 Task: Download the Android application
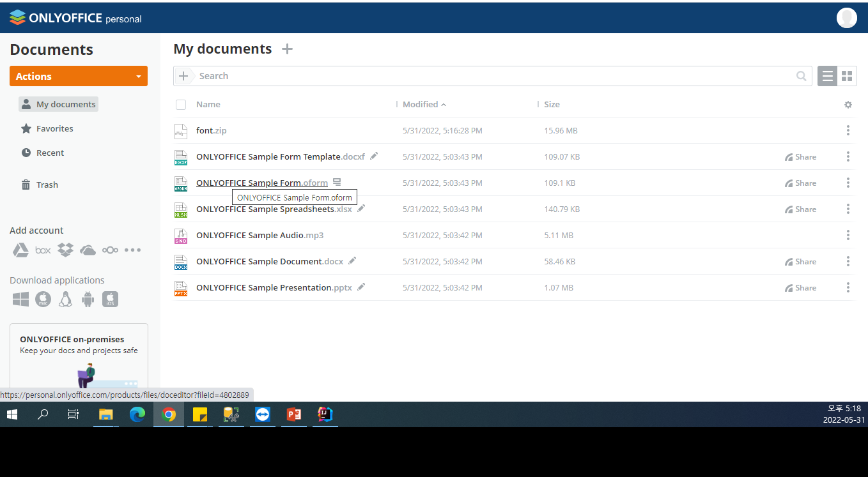[88, 299]
